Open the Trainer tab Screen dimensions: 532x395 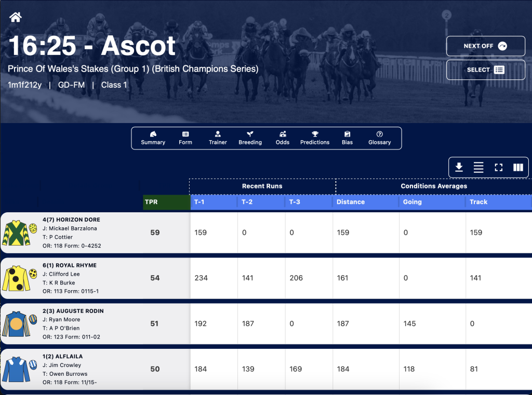218,138
